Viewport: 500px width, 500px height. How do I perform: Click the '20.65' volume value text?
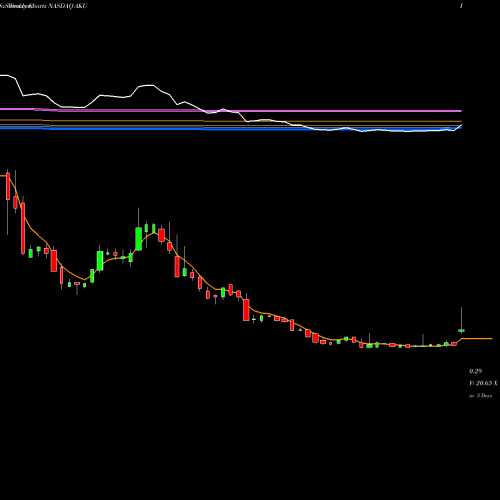click(x=484, y=383)
